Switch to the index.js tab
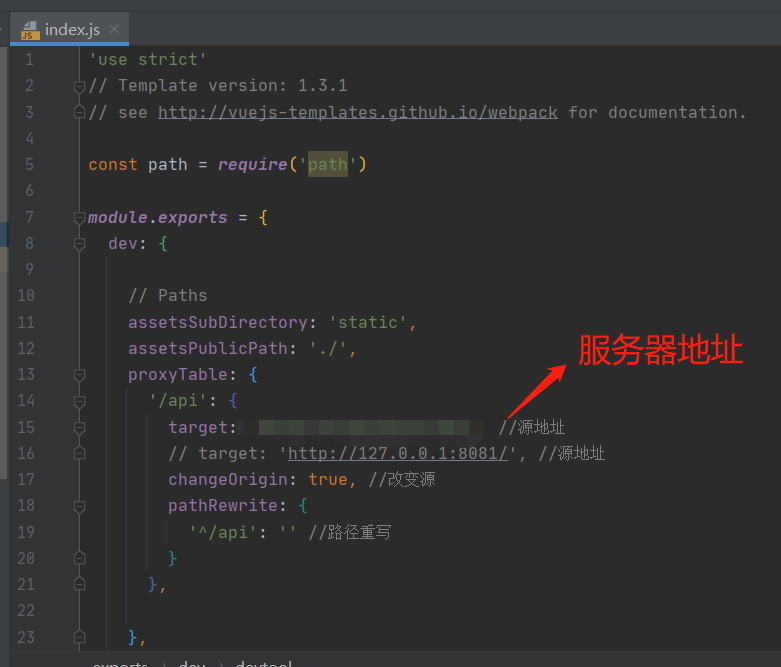This screenshot has width=781, height=667. tap(69, 29)
